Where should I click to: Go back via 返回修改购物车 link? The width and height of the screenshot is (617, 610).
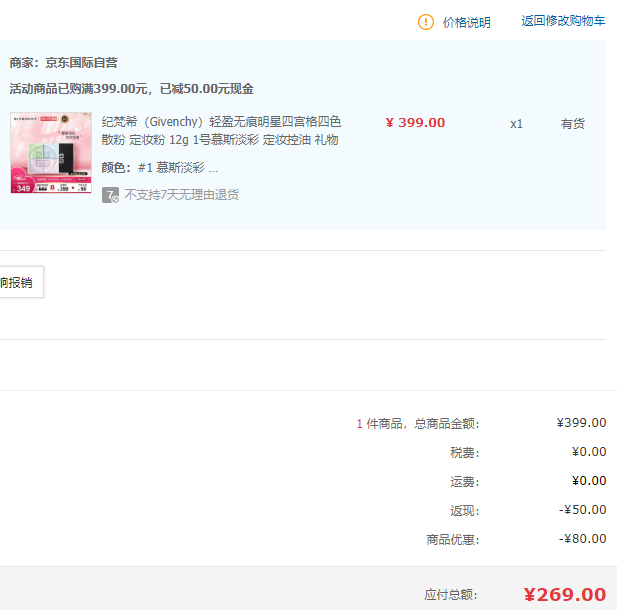click(x=563, y=21)
